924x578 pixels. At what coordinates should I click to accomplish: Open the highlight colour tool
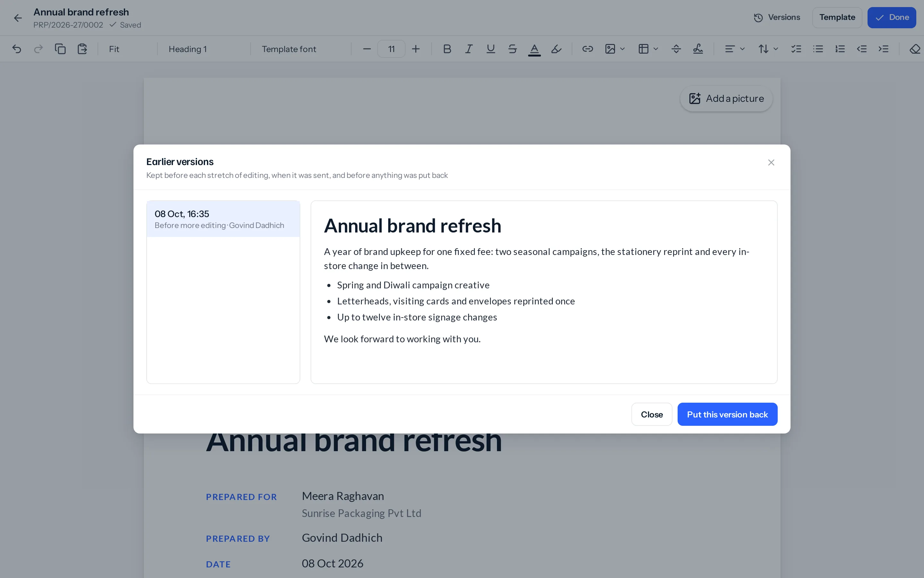pyautogui.click(x=556, y=49)
